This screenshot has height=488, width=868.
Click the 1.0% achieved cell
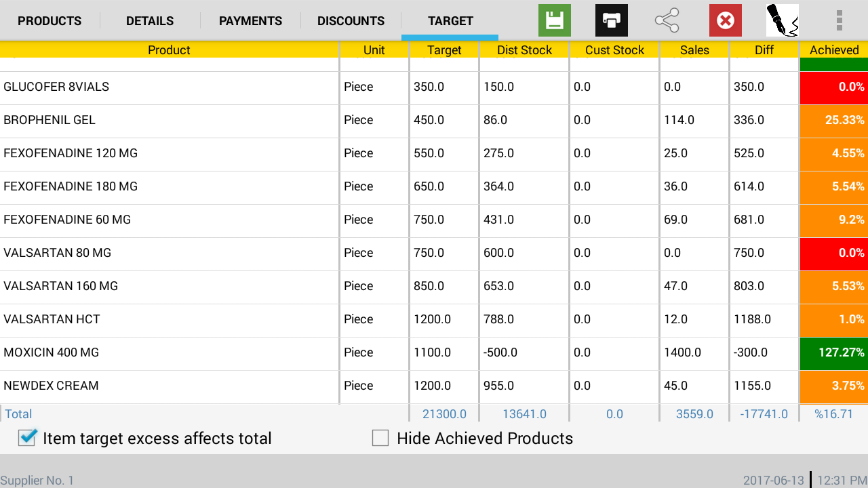[x=834, y=320]
